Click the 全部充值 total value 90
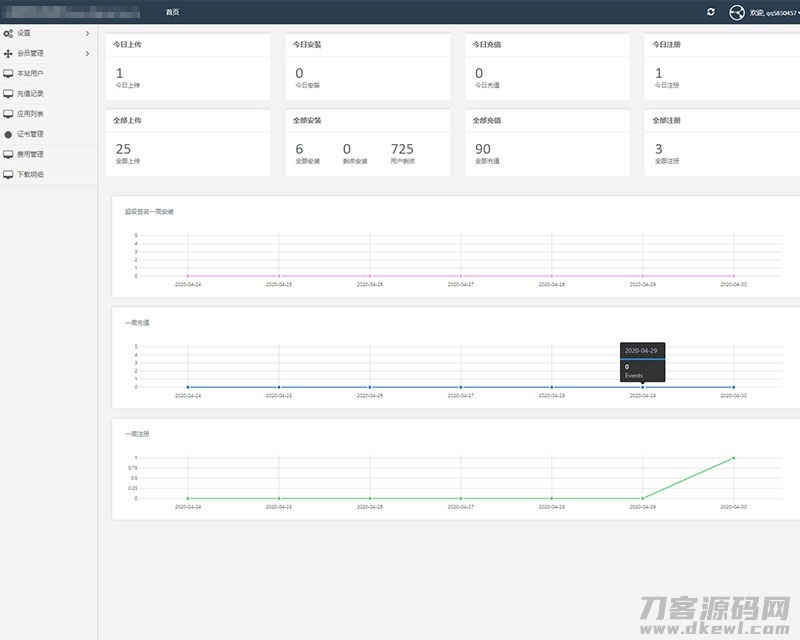The height and width of the screenshot is (640, 800). click(481, 150)
